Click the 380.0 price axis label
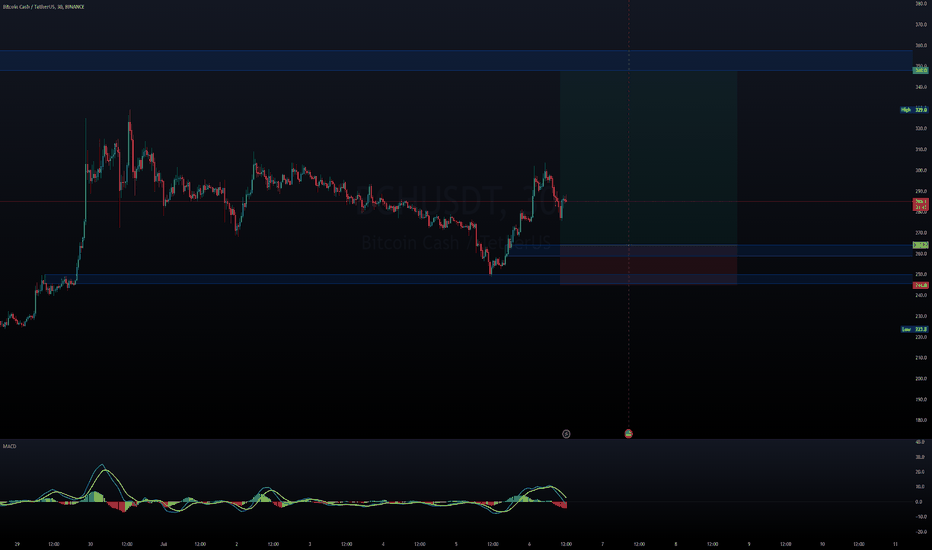Viewport: 932px width, 550px height. (x=921, y=4)
